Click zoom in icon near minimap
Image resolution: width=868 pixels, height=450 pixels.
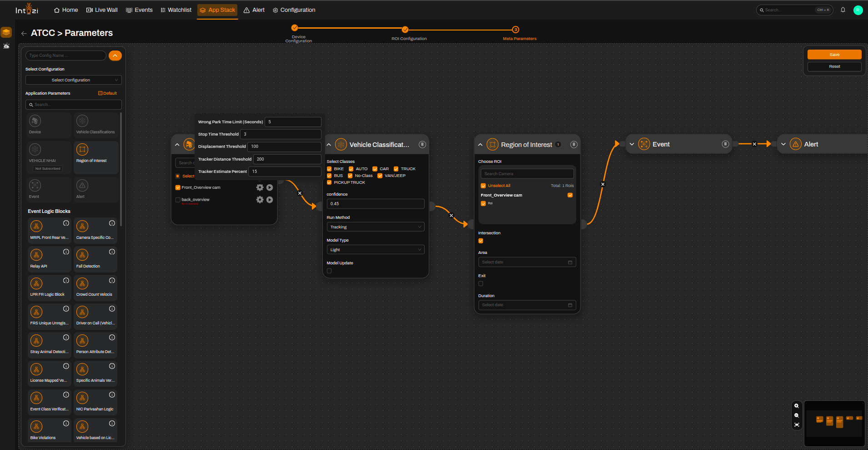797,406
